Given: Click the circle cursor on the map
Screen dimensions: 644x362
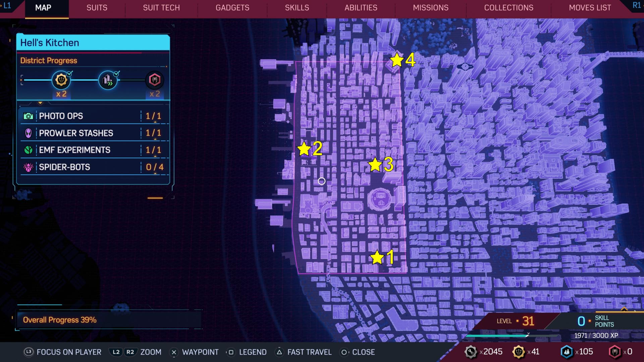Looking at the screenshot, I should [x=321, y=181].
